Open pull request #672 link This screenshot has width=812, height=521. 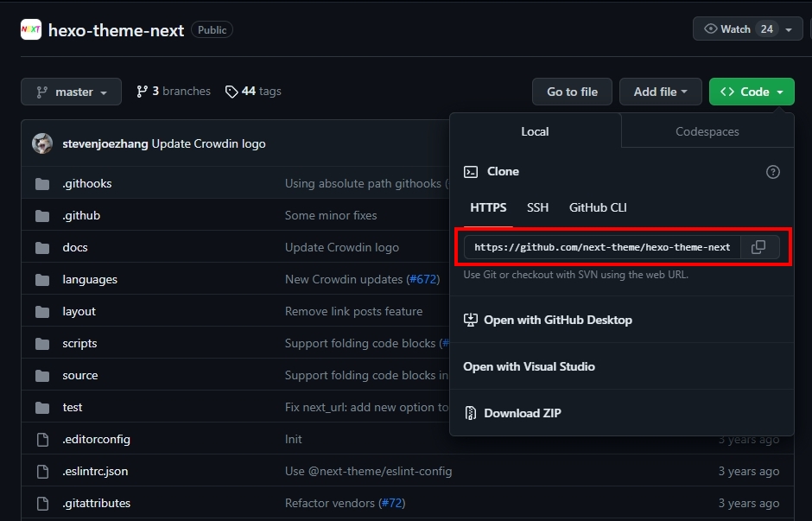(423, 280)
